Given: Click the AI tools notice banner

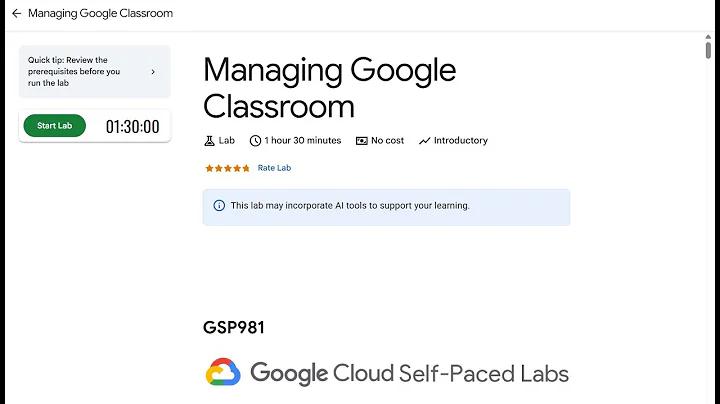Looking at the screenshot, I should 387,207.
